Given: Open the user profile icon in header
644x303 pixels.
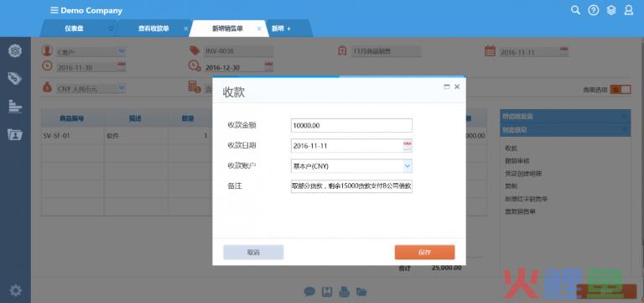Looking at the screenshot, I should click(x=629, y=10).
